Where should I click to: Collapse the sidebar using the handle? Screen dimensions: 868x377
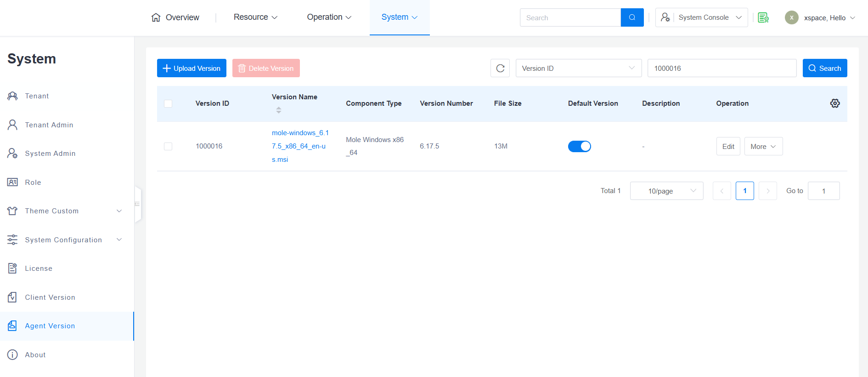click(x=137, y=204)
